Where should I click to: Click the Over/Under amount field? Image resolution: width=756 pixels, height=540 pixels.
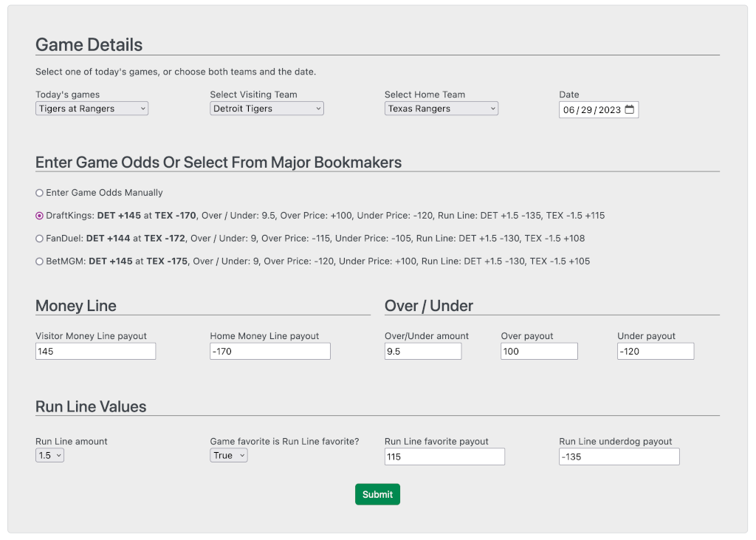[422, 350]
